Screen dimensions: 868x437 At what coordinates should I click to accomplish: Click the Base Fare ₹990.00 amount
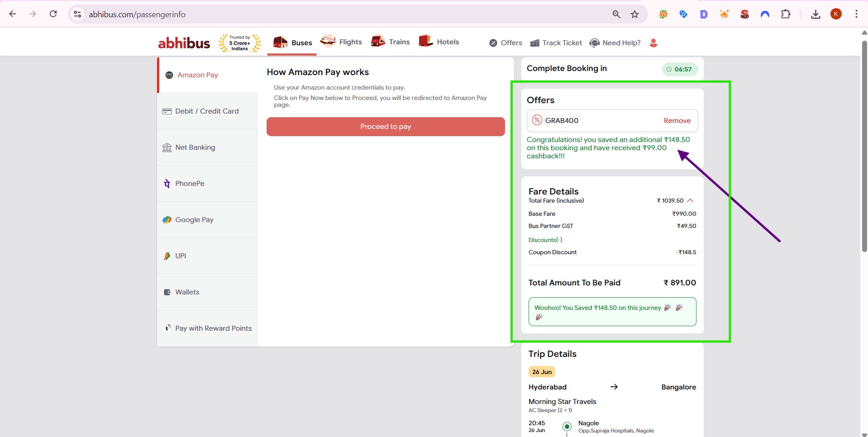[684, 214]
